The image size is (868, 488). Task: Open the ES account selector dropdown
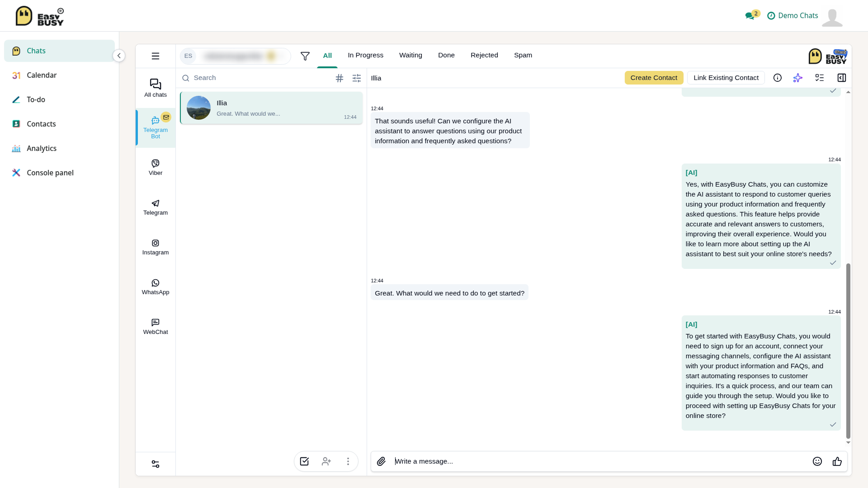pos(235,56)
